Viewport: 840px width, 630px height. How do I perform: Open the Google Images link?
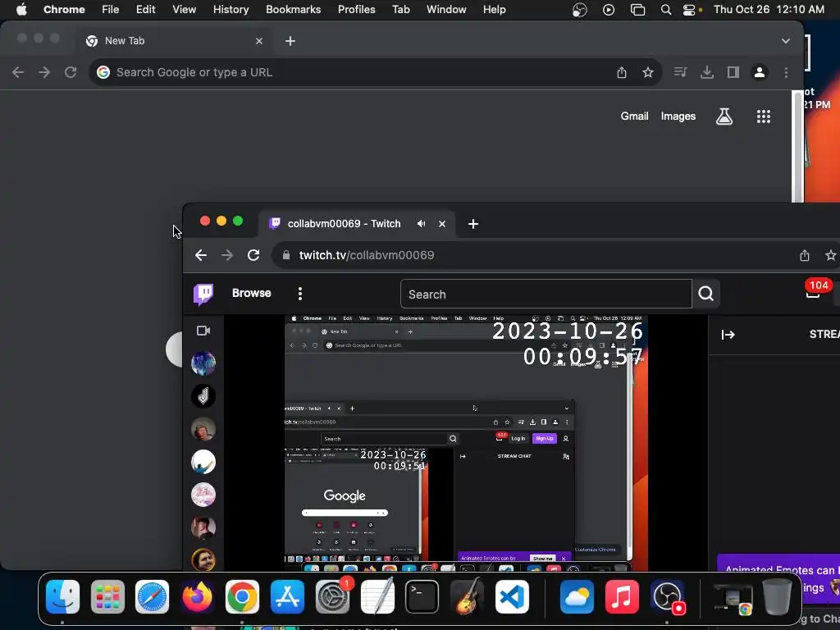[x=678, y=116]
